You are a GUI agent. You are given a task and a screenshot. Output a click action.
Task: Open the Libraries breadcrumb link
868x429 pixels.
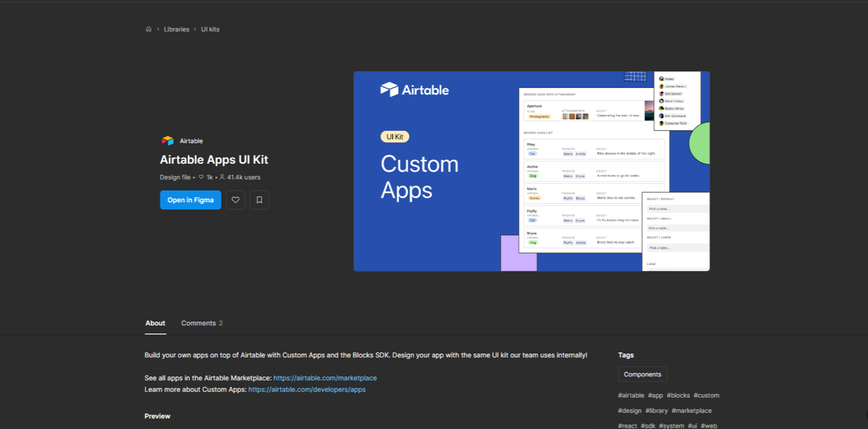177,29
